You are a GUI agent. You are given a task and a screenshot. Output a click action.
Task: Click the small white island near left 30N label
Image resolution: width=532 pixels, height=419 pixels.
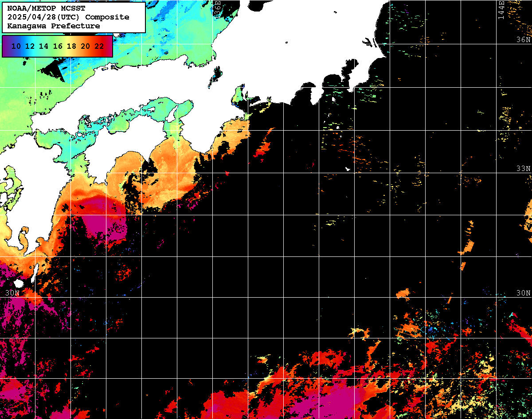coord(18,283)
